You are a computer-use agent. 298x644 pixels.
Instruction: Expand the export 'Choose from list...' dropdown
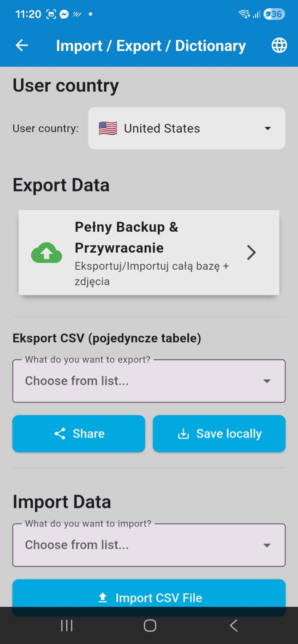(x=149, y=381)
